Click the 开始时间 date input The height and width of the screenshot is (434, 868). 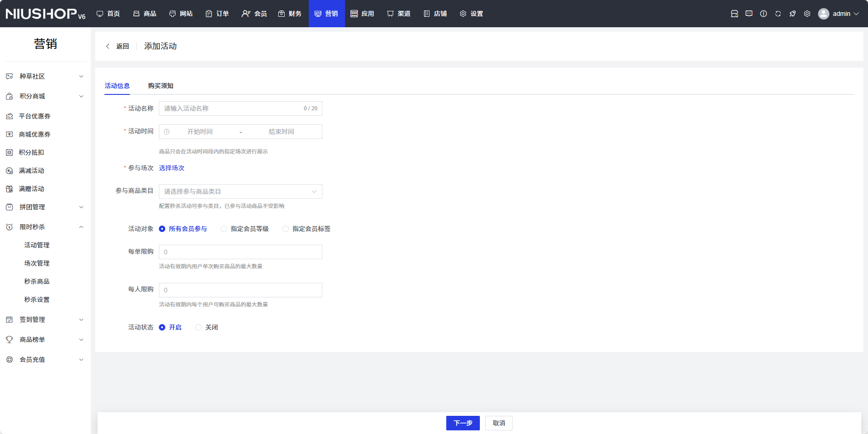coord(200,132)
